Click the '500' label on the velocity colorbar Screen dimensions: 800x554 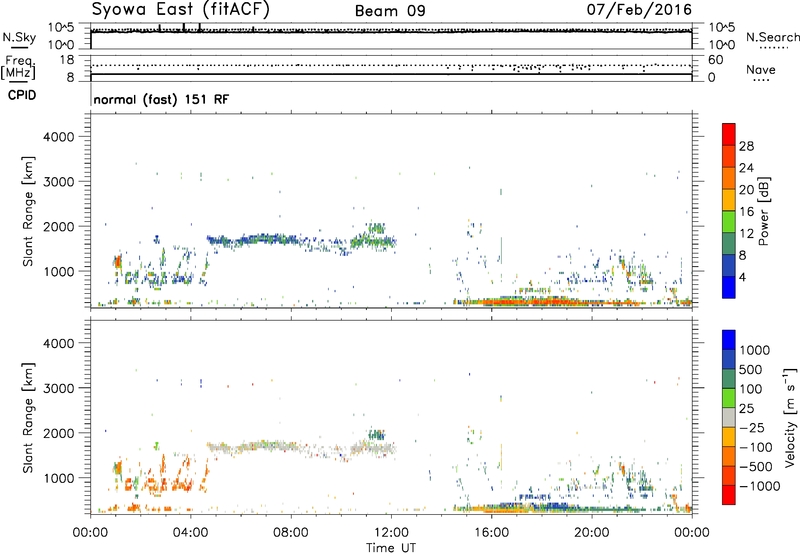(751, 369)
